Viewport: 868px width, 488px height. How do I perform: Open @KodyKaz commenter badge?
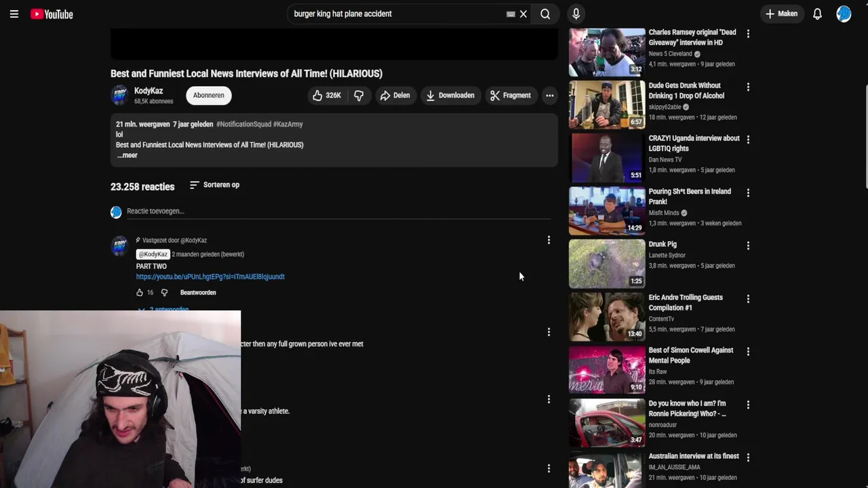(x=153, y=254)
